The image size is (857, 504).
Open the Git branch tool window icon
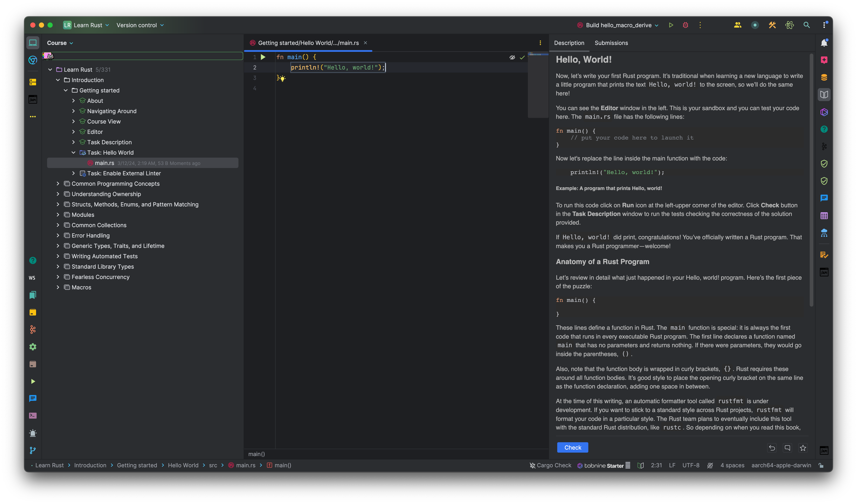(x=33, y=450)
